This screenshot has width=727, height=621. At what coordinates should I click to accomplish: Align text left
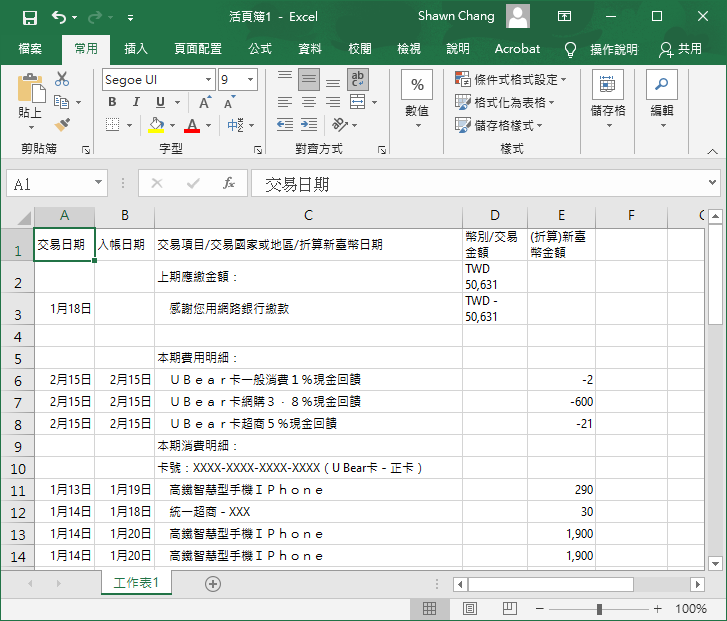(x=285, y=102)
